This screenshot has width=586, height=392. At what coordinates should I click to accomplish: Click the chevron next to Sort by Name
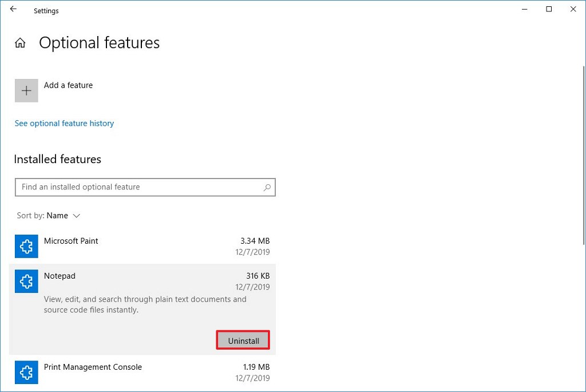77,216
